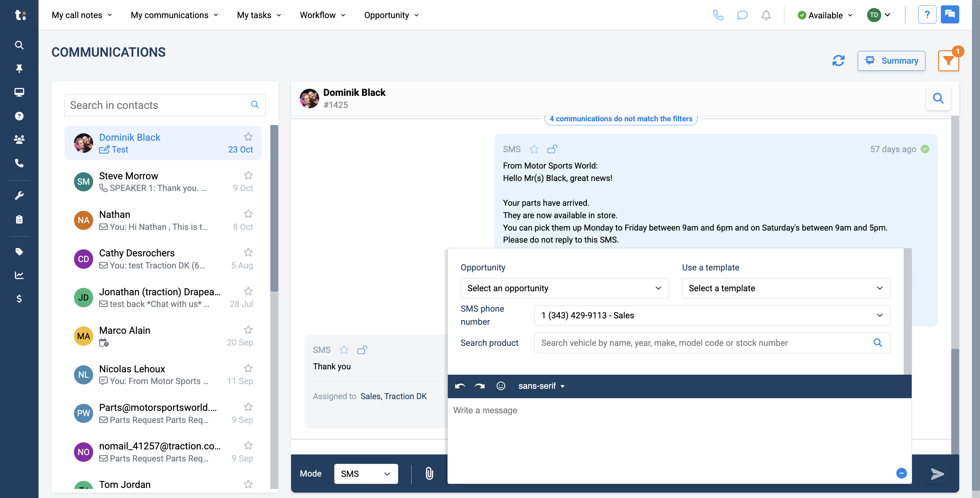Toggle the unlock icon on the SMS message
The height and width of the screenshot is (498, 980).
(x=552, y=149)
